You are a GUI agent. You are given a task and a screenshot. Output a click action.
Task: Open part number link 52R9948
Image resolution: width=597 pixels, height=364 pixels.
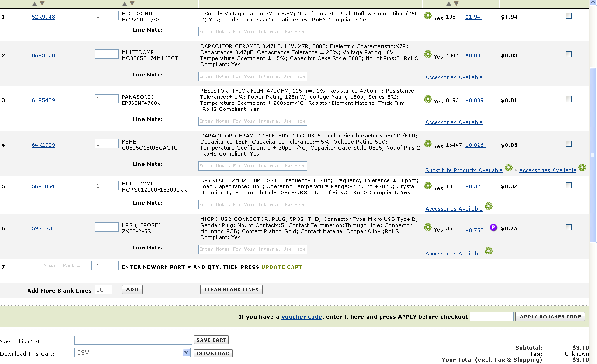point(43,17)
